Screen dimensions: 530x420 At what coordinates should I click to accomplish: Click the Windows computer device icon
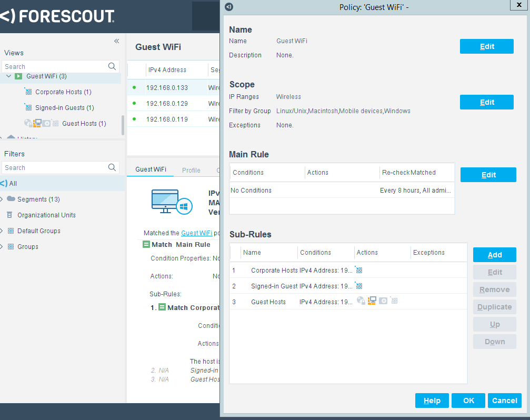172,202
